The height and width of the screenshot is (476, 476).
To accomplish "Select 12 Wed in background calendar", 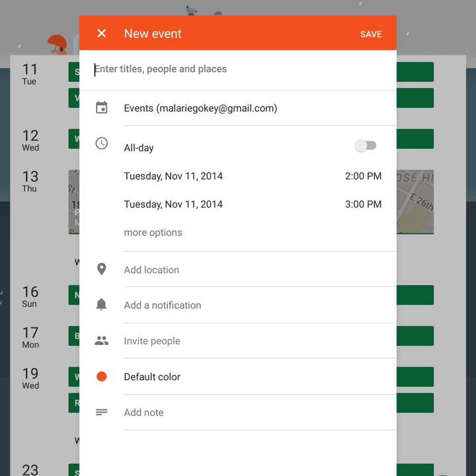I will (30, 140).
